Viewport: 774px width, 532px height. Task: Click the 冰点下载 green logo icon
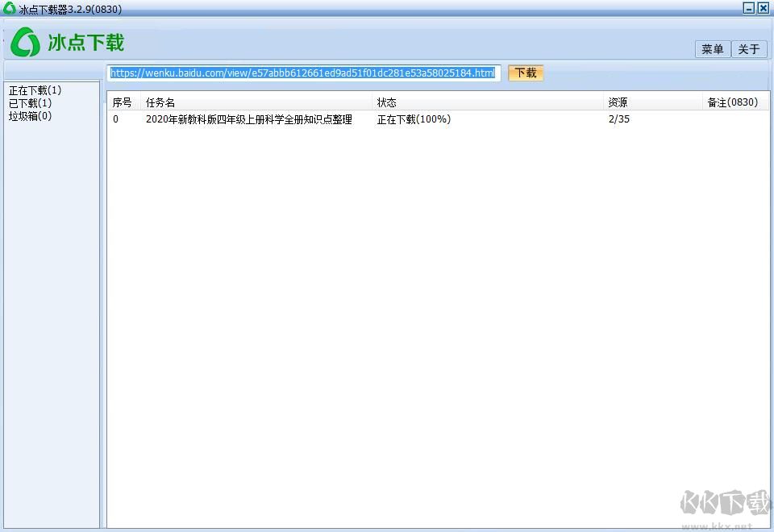pyautogui.click(x=25, y=42)
